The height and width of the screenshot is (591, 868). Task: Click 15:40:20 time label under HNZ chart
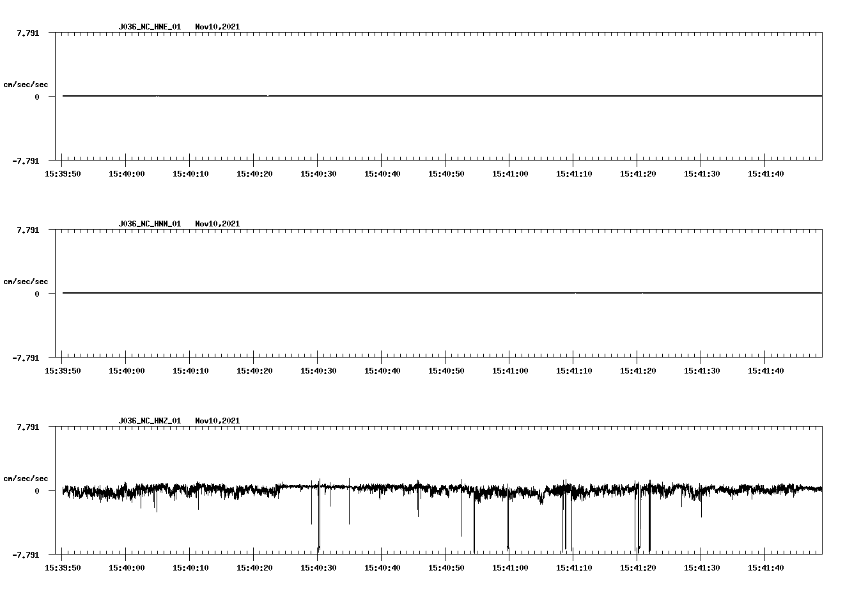point(254,568)
